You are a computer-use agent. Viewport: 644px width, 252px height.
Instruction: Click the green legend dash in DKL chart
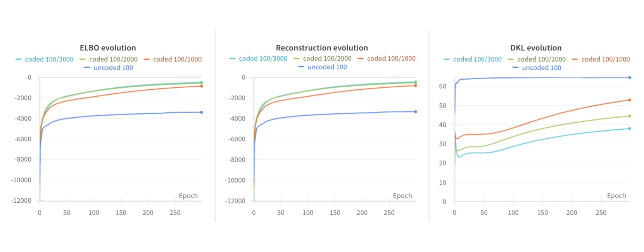pos(511,59)
